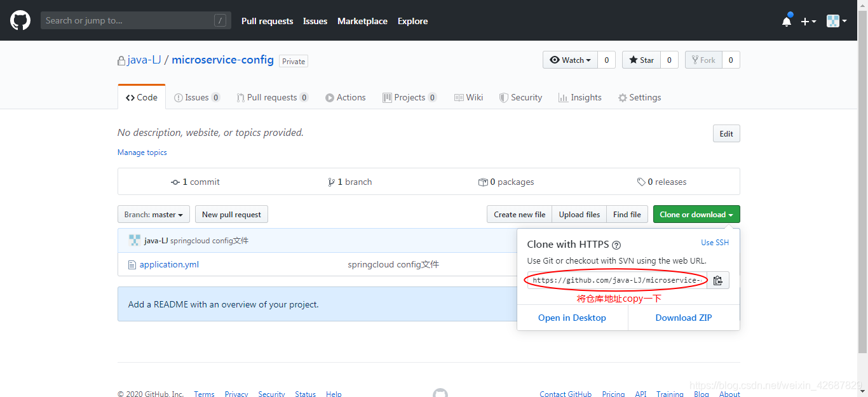
Task: Click the Fork button
Action: click(x=703, y=60)
